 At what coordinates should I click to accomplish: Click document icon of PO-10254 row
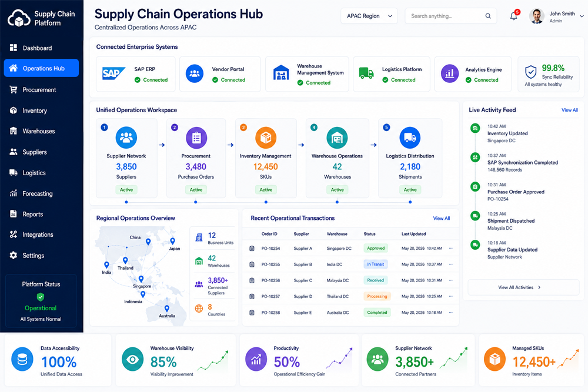[252, 248]
